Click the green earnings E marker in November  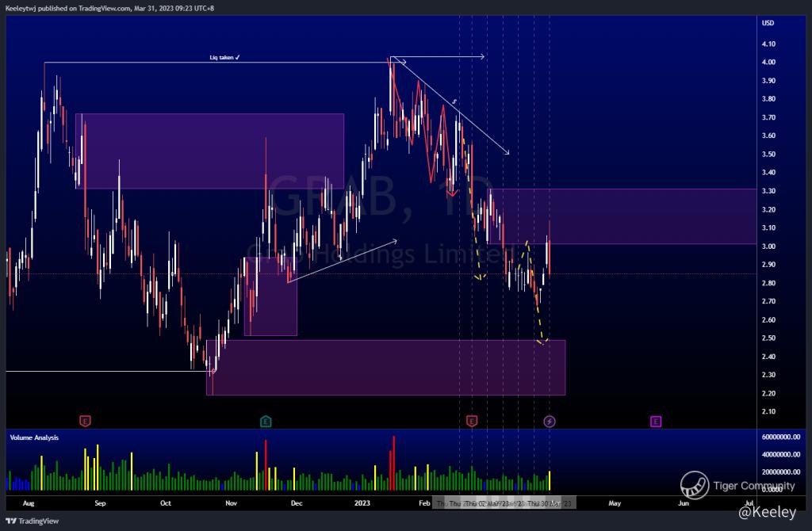pyautogui.click(x=266, y=422)
